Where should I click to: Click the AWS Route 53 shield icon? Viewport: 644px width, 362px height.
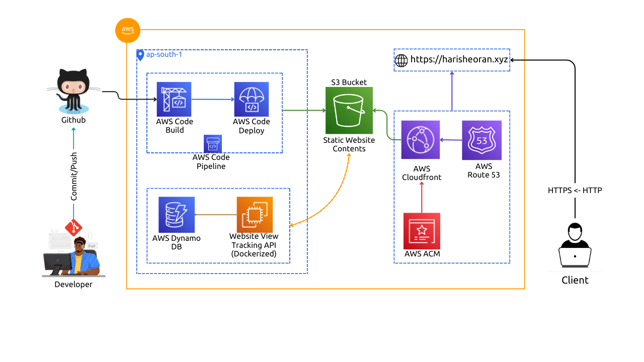[x=482, y=140]
